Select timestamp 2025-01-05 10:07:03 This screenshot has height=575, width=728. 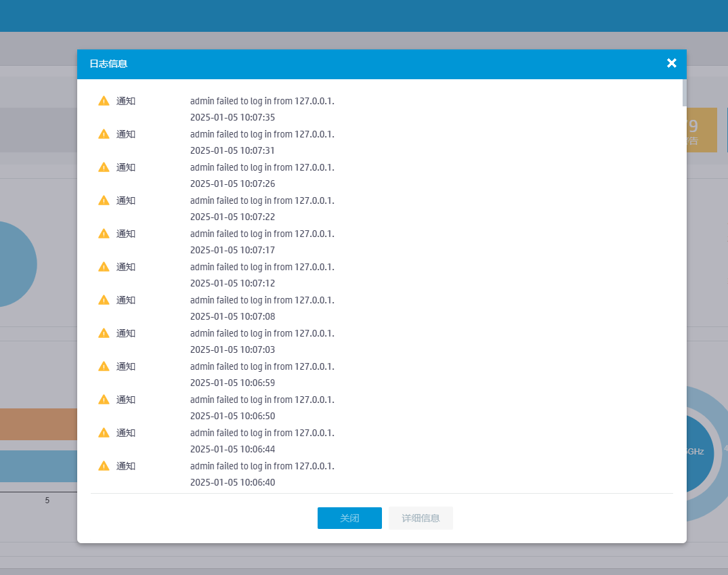click(x=232, y=349)
